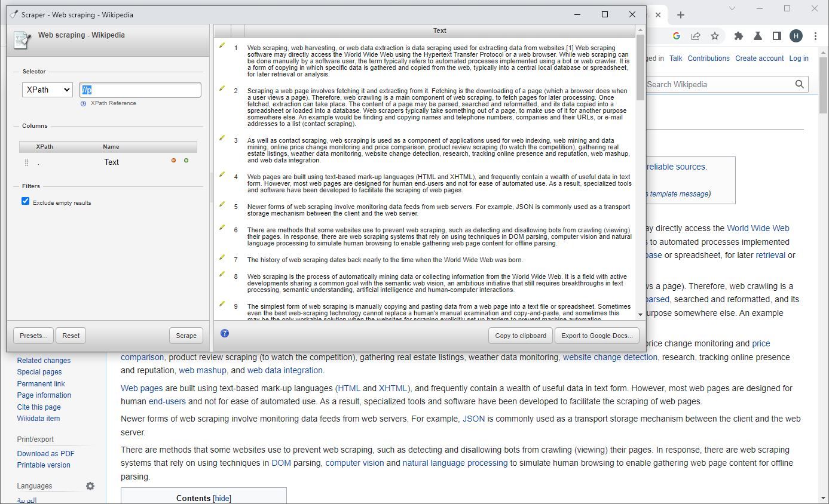Share this page from Chrome address bar
Screen dimensions: 829x504
[696, 36]
